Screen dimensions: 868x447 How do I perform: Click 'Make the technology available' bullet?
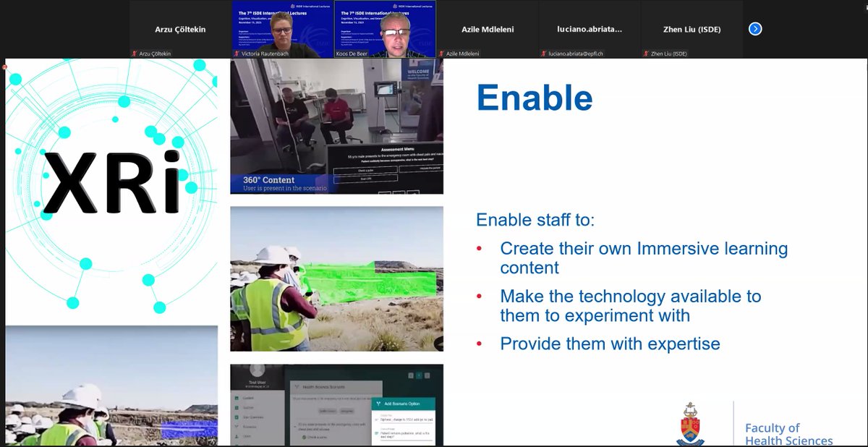coord(631,306)
